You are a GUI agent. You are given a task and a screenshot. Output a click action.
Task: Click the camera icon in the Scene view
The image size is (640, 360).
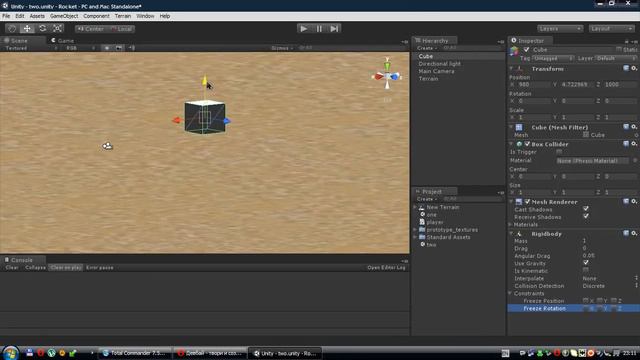107,146
